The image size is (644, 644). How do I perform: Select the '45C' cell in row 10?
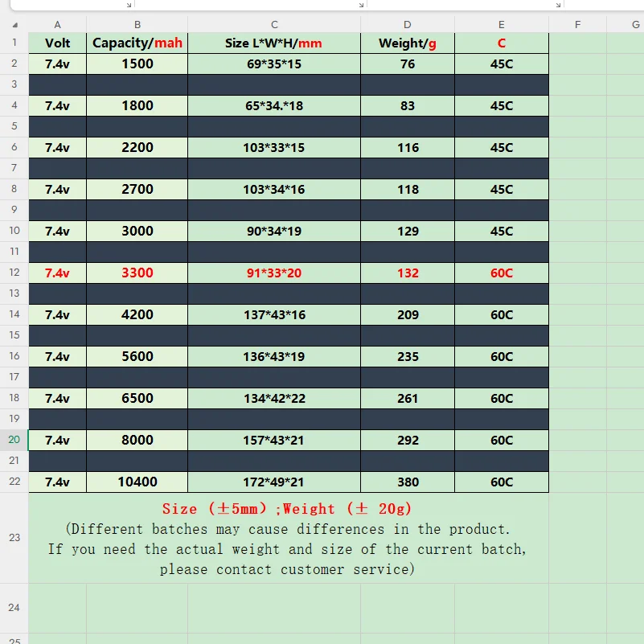(502, 232)
